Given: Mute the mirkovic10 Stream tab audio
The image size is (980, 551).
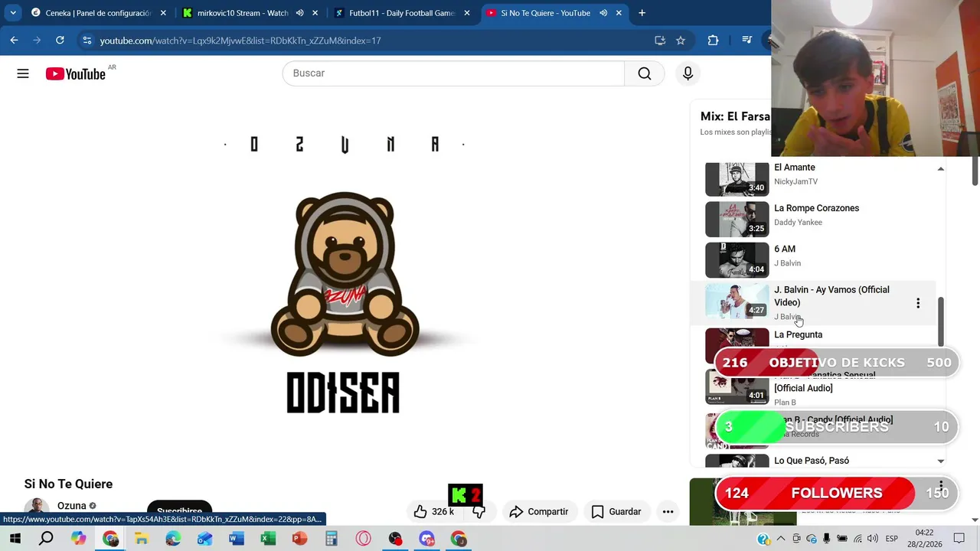Looking at the screenshot, I should coord(299,13).
